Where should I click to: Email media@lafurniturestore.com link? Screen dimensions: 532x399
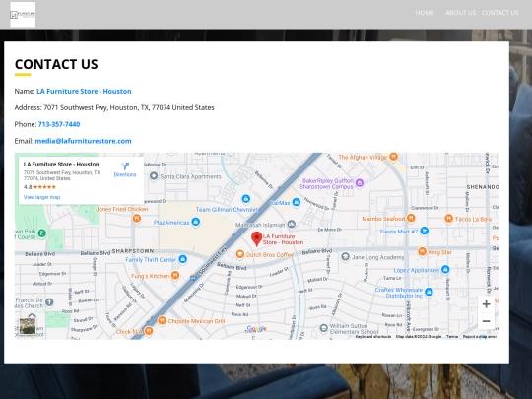point(83,141)
